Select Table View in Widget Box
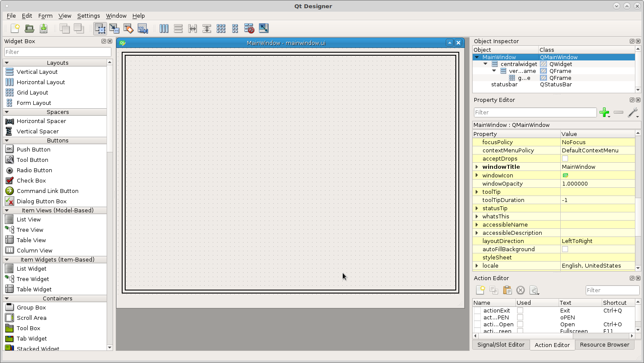The width and height of the screenshot is (644, 363). pos(31,240)
